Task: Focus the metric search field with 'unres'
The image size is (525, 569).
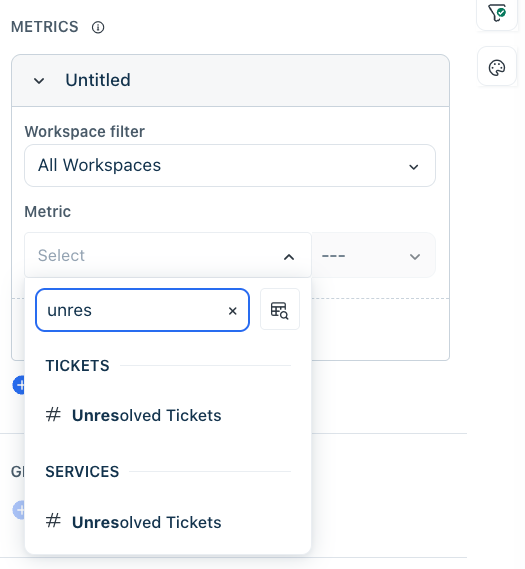Action: click(142, 310)
